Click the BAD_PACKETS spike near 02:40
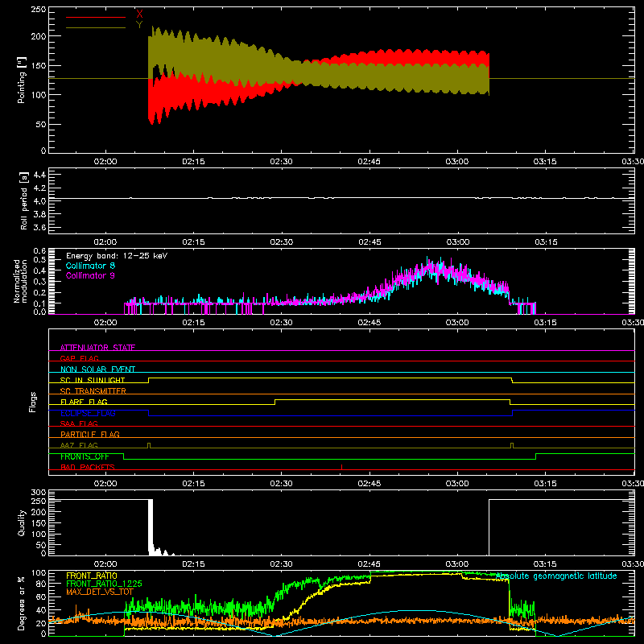The image size is (644, 644). 341,467
